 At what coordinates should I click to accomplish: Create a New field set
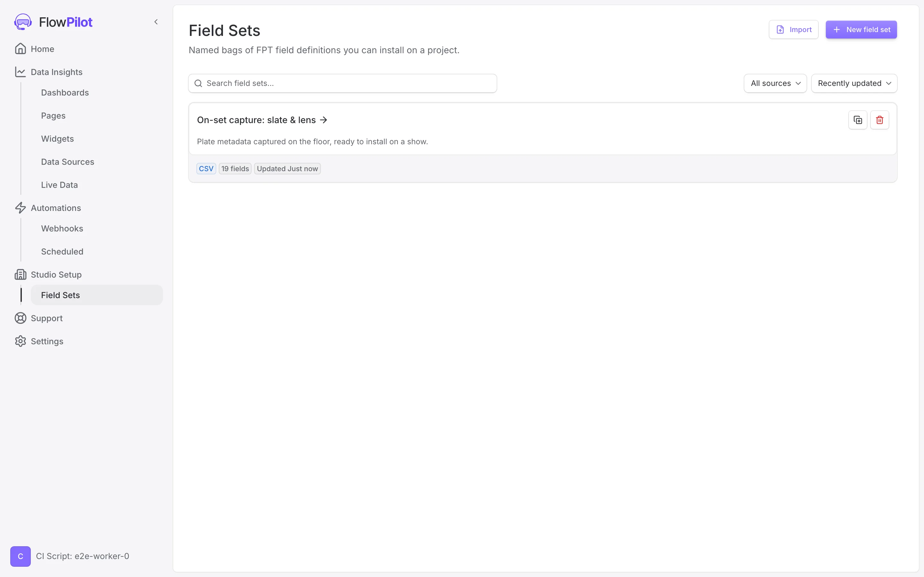[861, 30]
